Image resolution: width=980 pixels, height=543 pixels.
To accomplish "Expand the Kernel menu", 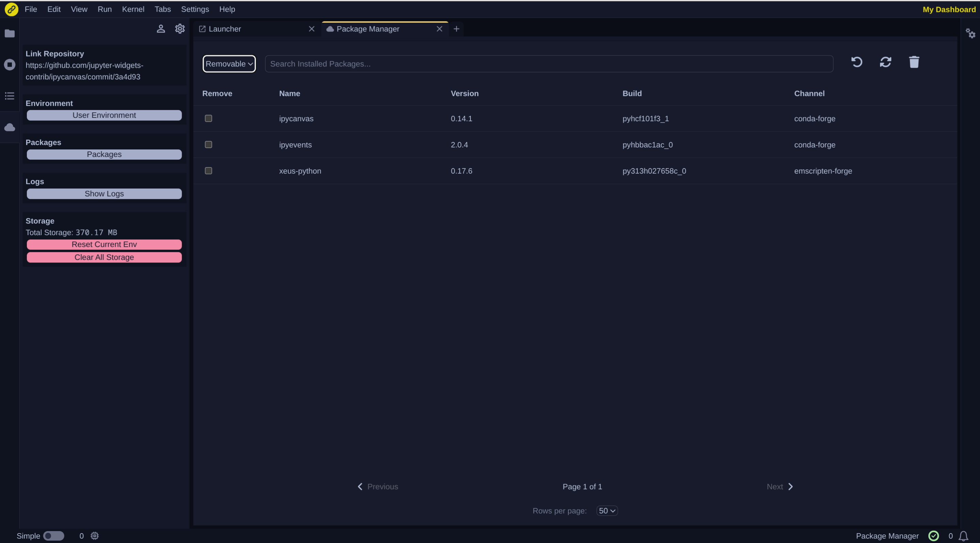I will click(x=133, y=9).
